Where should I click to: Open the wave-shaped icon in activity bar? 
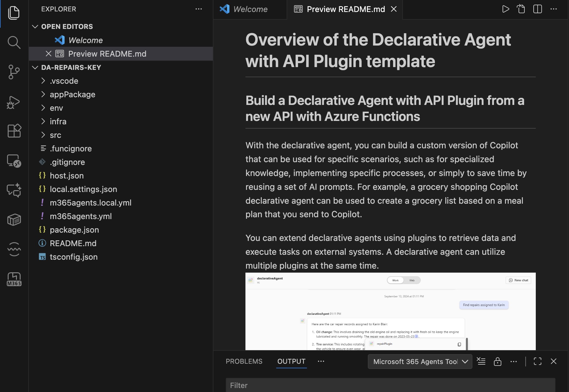[14, 249]
